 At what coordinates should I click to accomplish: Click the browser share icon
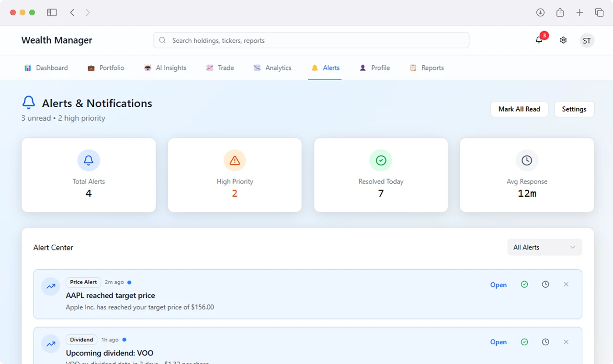tap(560, 12)
